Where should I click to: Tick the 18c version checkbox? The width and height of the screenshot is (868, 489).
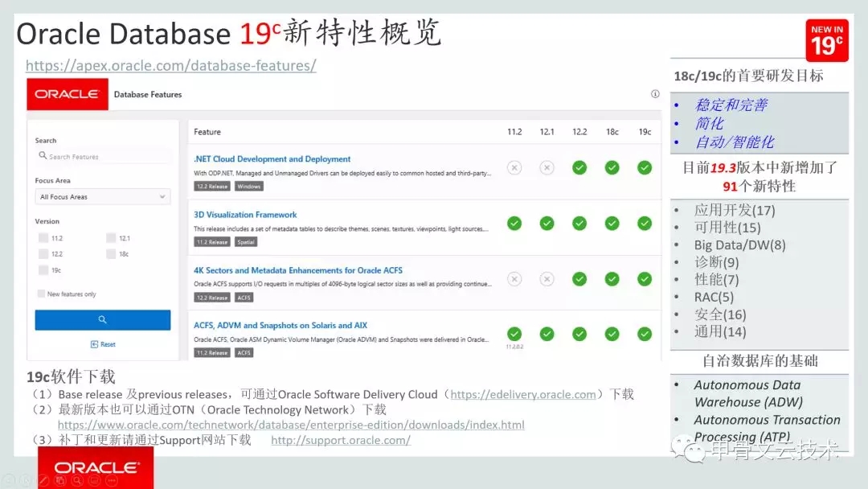110,254
